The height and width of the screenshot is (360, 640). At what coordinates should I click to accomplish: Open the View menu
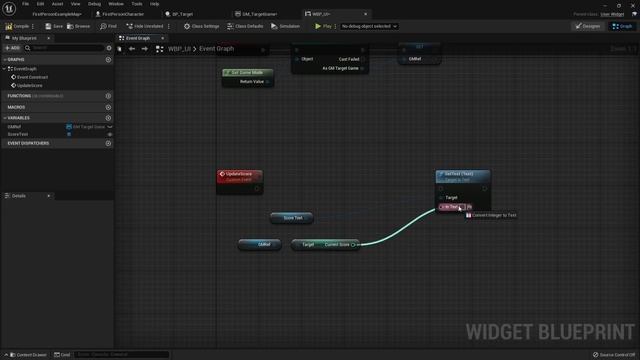[76, 4]
